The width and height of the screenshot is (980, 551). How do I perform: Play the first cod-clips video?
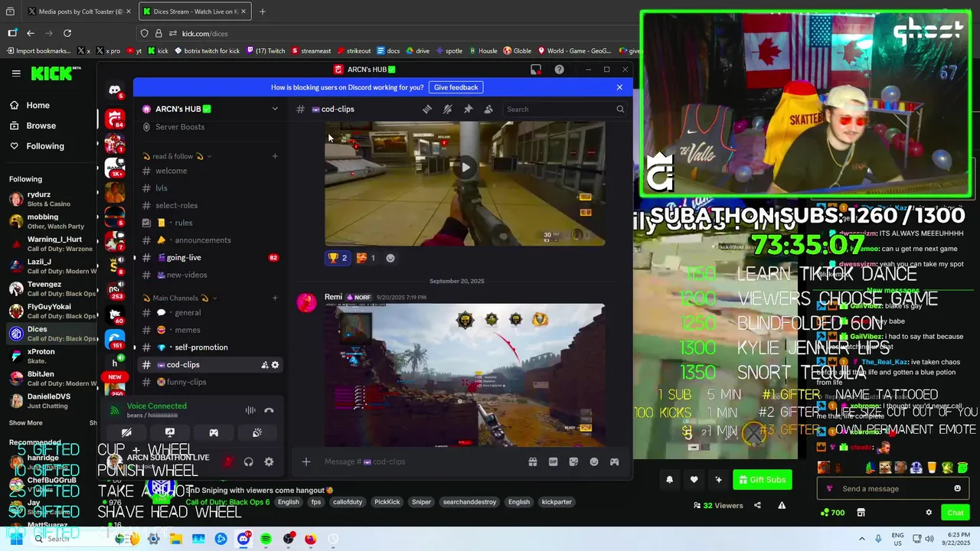coord(465,168)
